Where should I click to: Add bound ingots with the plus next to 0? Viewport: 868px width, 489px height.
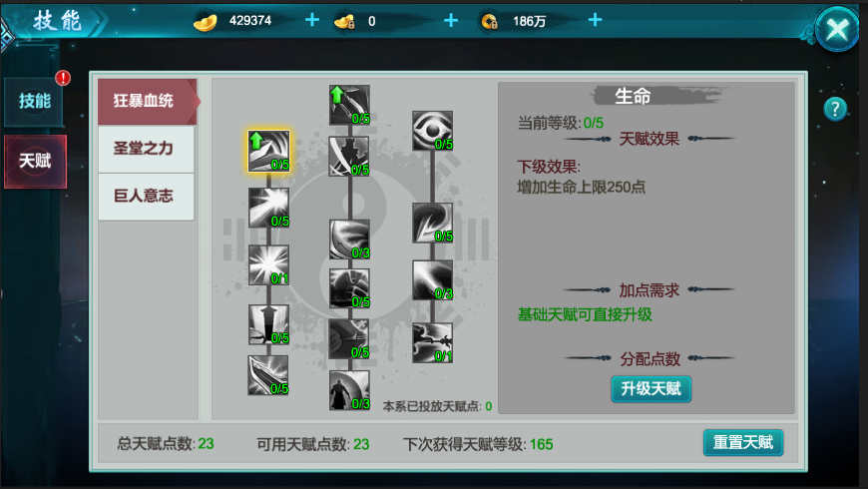click(451, 21)
